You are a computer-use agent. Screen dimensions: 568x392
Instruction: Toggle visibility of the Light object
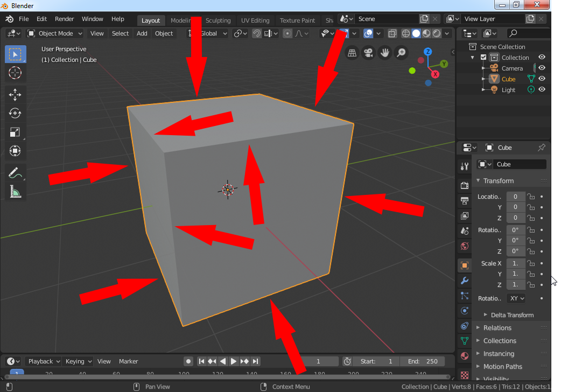pyautogui.click(x=542, y=90)
